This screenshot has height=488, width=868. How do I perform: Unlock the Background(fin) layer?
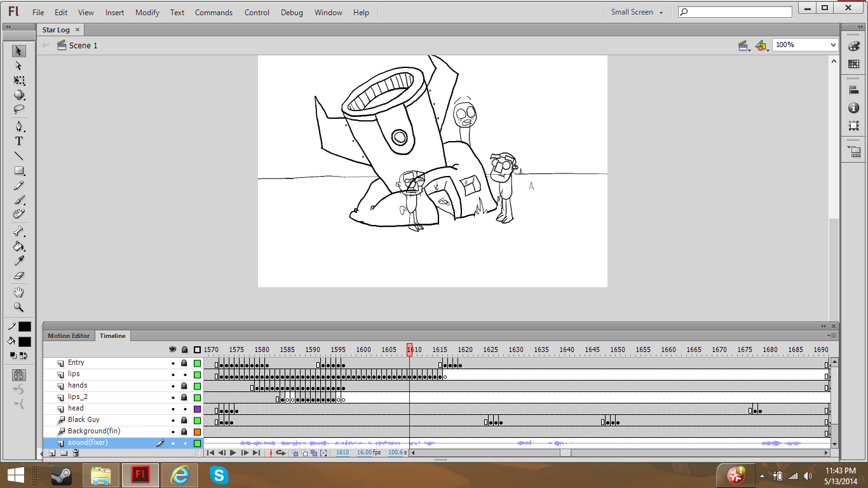pos(184,432)
